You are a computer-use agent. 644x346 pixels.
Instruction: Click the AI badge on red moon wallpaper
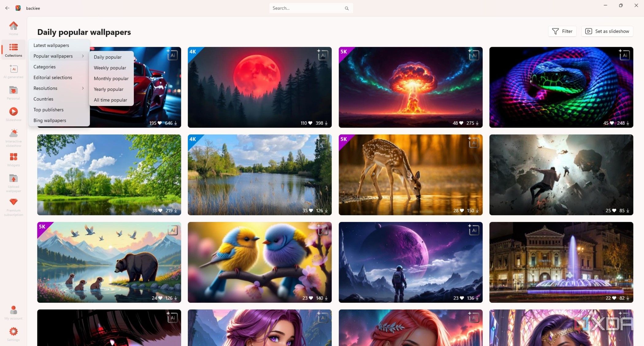pos(323,55)
